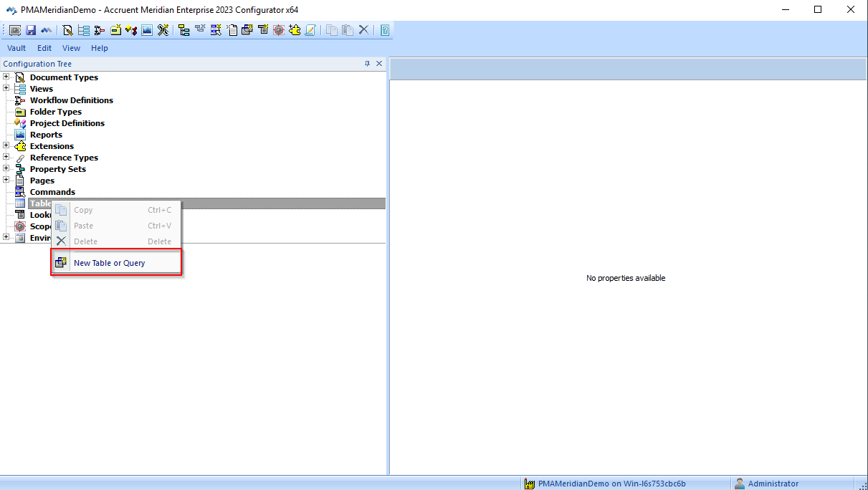Click the red target scope toolbar icon
This screenshot has height=490, width=868.
coord(279,30)
